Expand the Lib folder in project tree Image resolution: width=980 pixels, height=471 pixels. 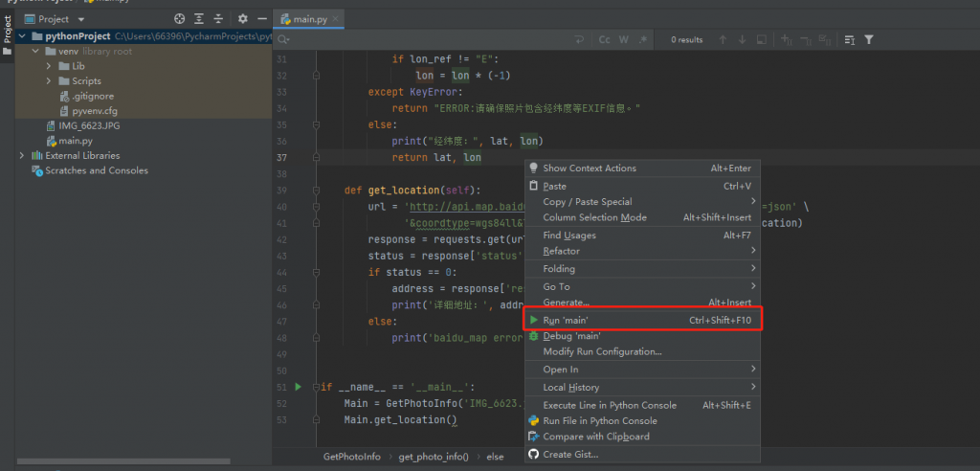(x=50, y=66)
